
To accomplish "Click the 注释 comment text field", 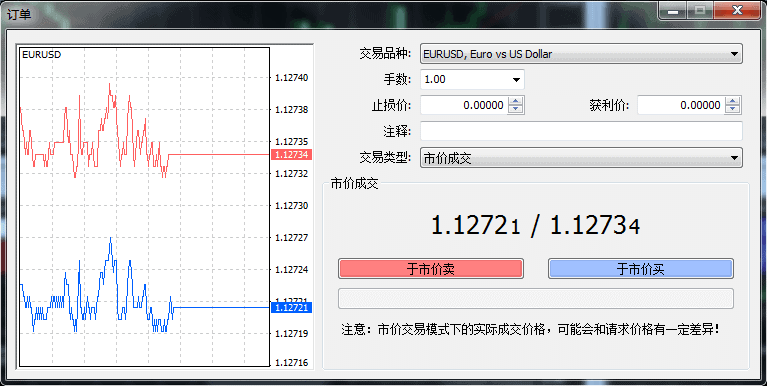I will (x=581, y=131).
